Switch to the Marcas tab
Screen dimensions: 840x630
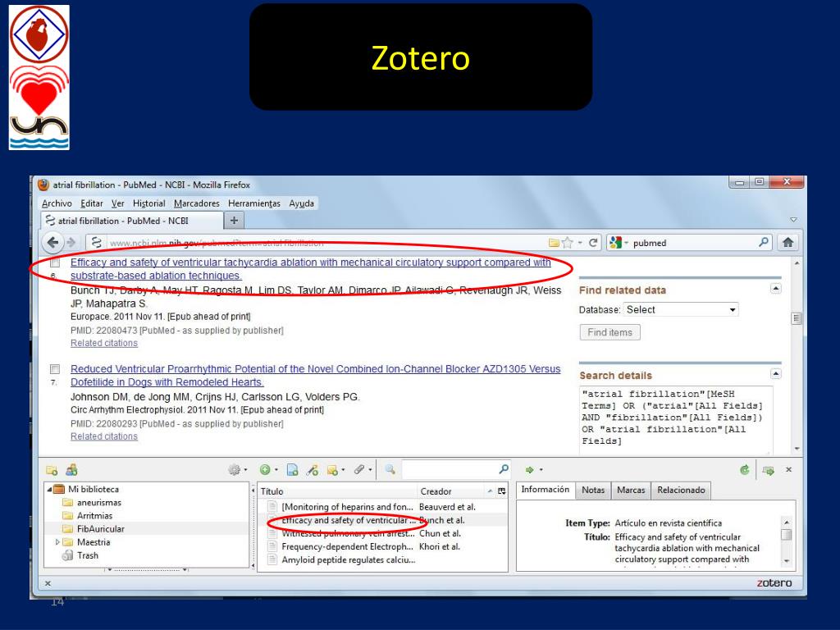[631, 491]
